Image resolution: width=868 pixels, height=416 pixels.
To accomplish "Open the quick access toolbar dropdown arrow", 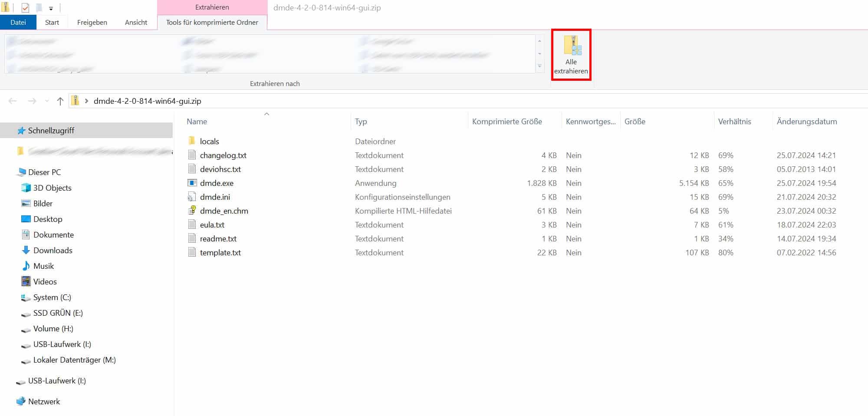I will point(51,8).
